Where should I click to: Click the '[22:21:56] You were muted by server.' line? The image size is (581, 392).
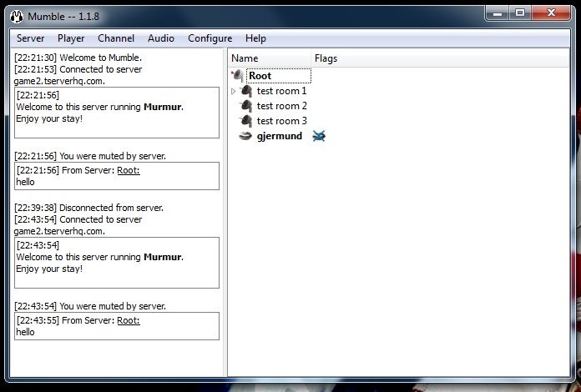click(90, 156)
